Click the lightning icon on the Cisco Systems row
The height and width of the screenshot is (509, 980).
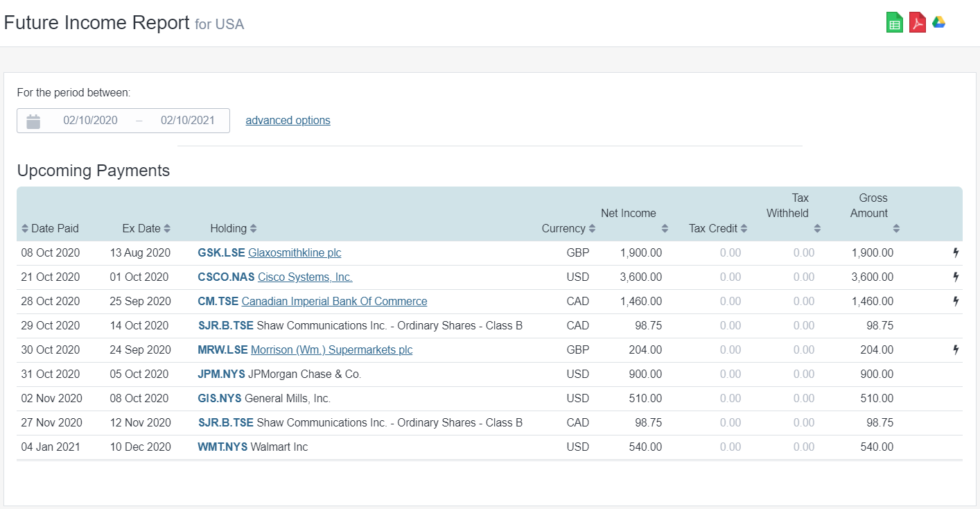click(x=956, y=277)
